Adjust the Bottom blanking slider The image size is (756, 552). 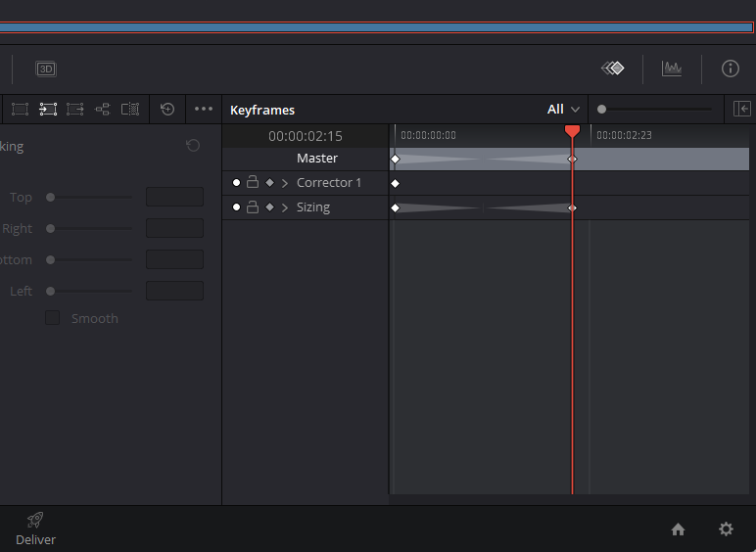click(50, 259)
